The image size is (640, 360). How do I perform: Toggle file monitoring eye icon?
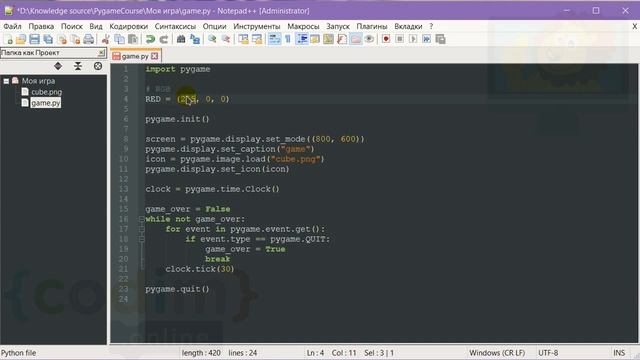(369, 39)
